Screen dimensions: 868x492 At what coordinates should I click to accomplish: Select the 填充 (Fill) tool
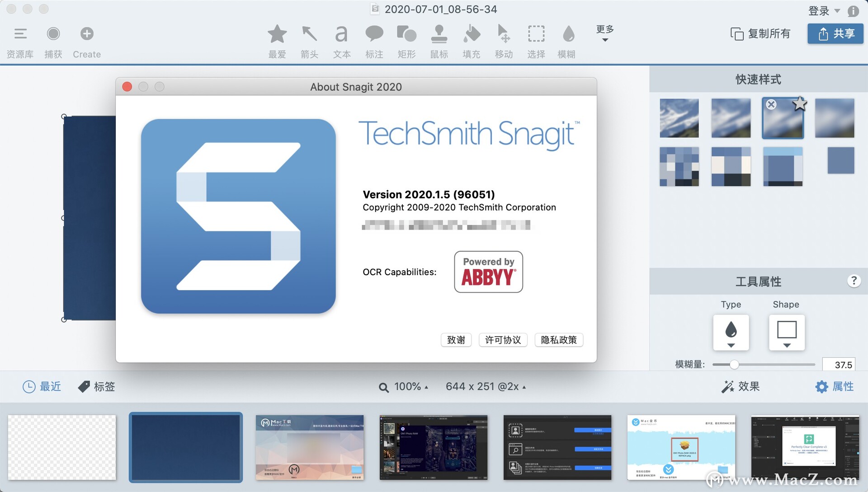[471, 41]
